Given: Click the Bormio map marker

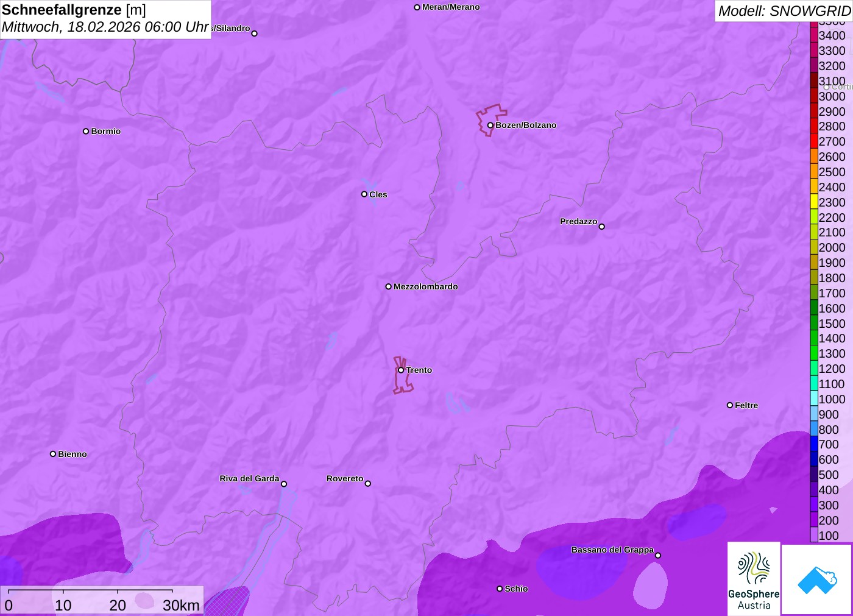Looking at the screenshot, I should [86, 131].
